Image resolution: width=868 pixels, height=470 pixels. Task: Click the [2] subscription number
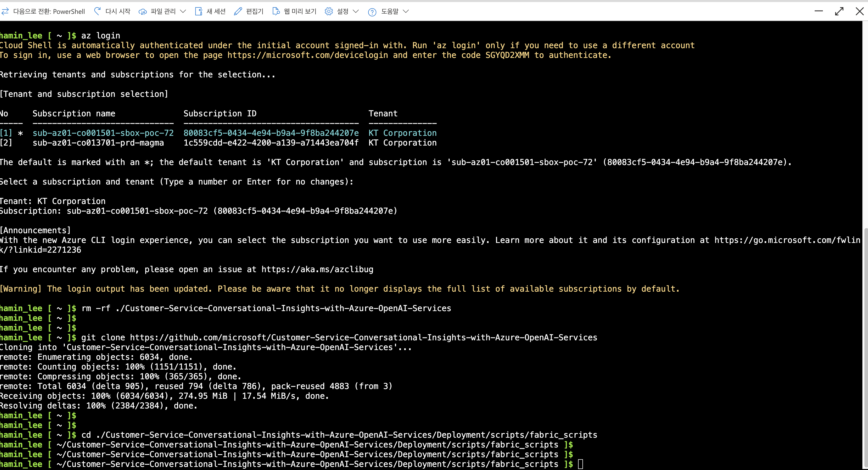[x=6, y=142]
